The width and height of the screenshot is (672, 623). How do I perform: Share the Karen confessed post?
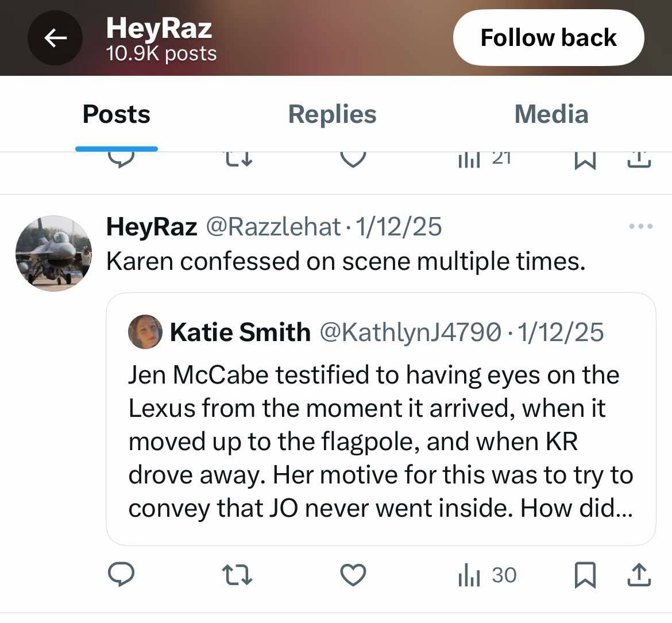[x=639, y=575]
